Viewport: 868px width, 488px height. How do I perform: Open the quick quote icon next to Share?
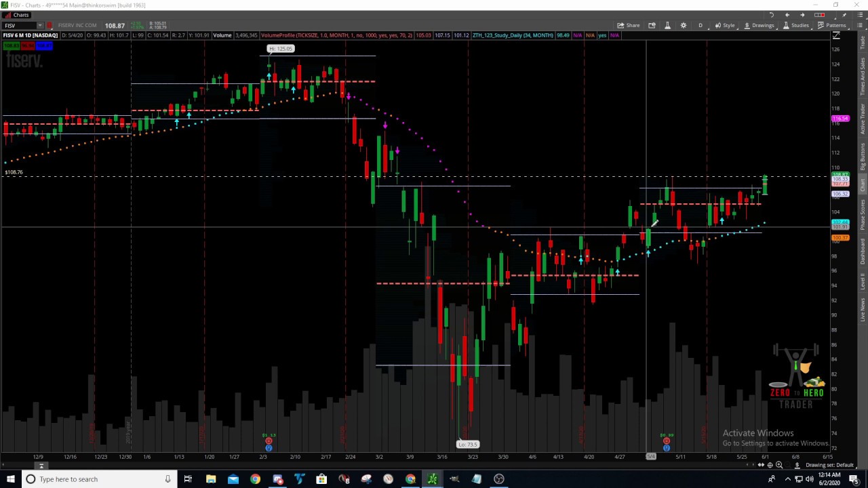652,25
